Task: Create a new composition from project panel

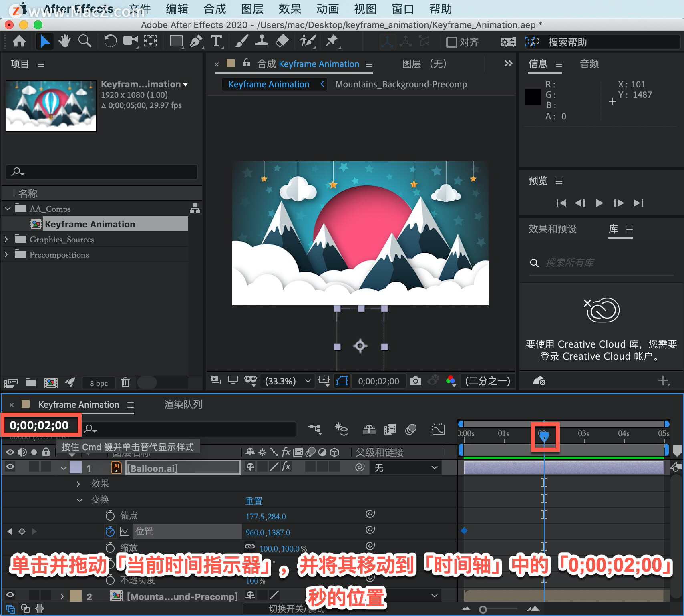Action: click(x=50, y=382)
